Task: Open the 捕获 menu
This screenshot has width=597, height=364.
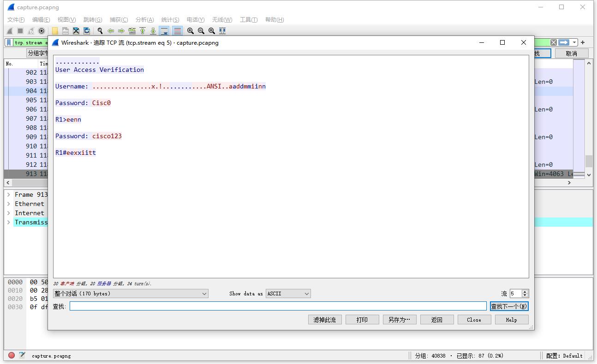Action: [119, 19]
